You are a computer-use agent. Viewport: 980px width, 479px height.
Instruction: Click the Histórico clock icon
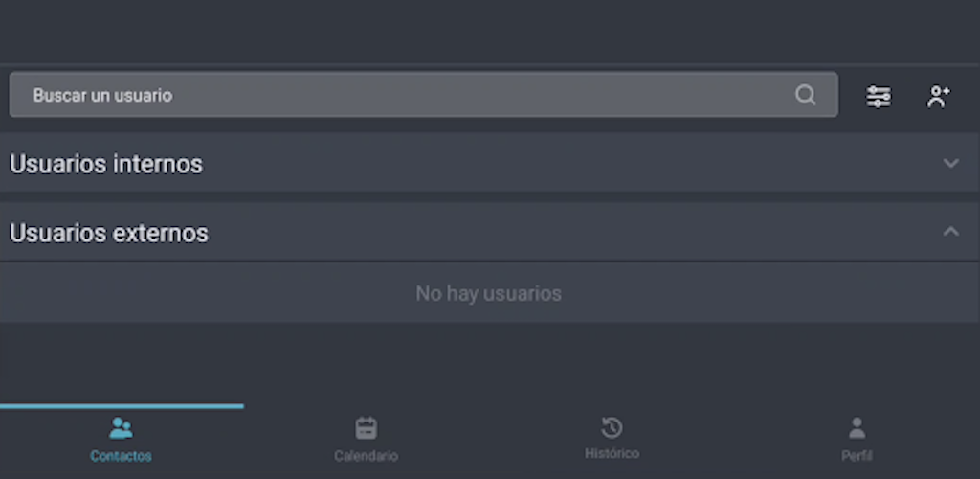point(612,427)
